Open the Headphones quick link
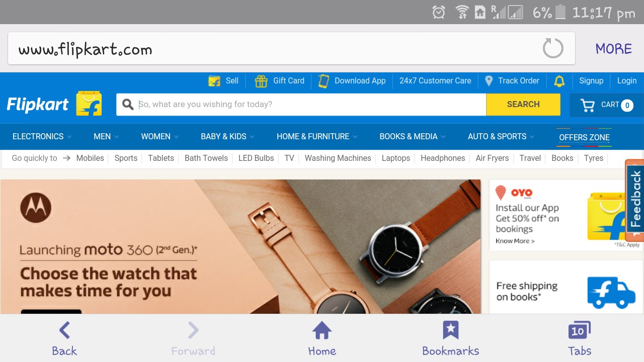 (x=443, y=158)
